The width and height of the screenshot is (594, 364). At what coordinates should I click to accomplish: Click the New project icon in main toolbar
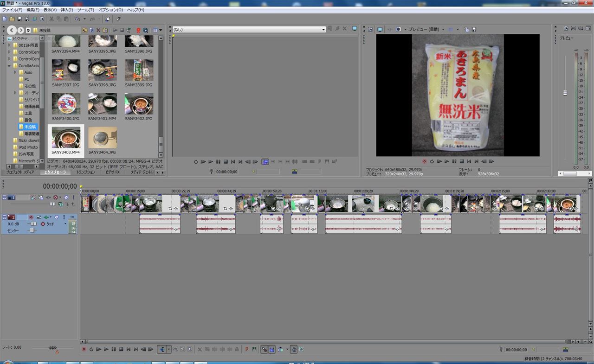coord(5,19)
